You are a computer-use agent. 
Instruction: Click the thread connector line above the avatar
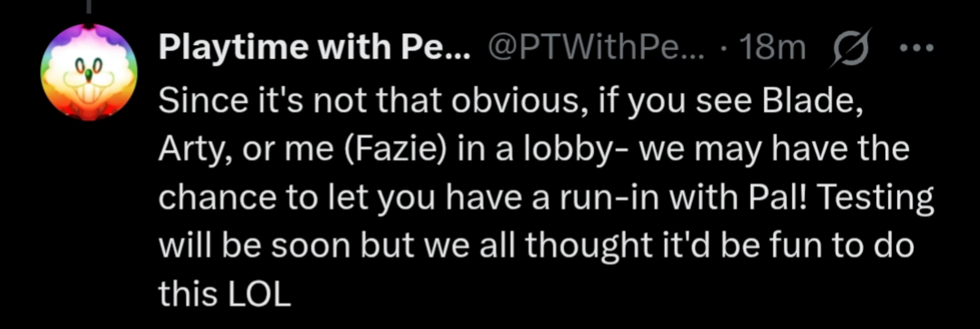tap(89, 6)
